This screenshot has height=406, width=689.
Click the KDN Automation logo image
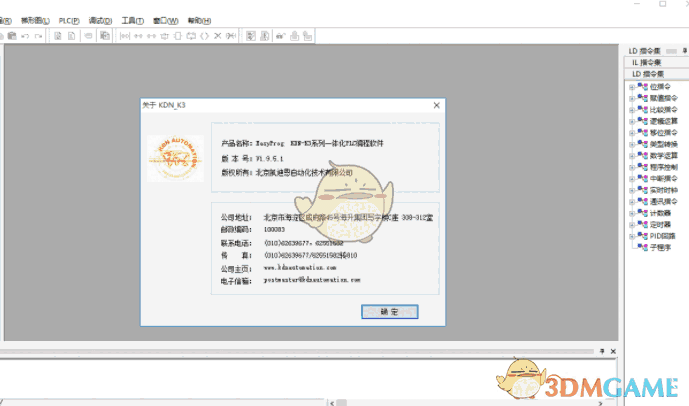(175, 158)
